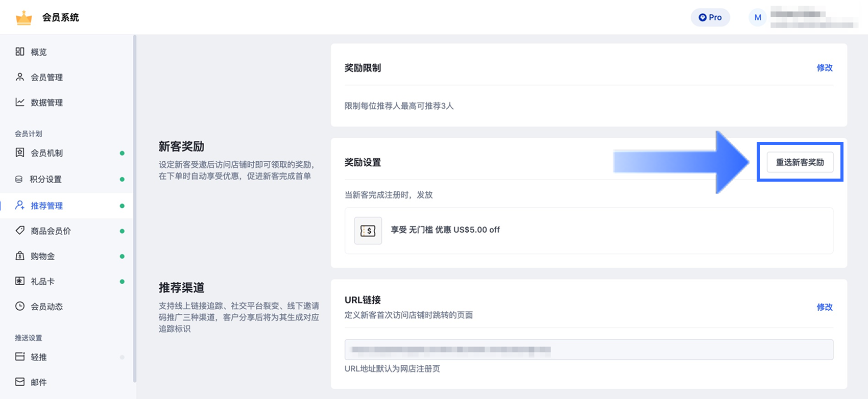Click 修改 link in URL链接 card
Image resolution: width=868 pixels, height=399 pixels.
coord(825,307)
